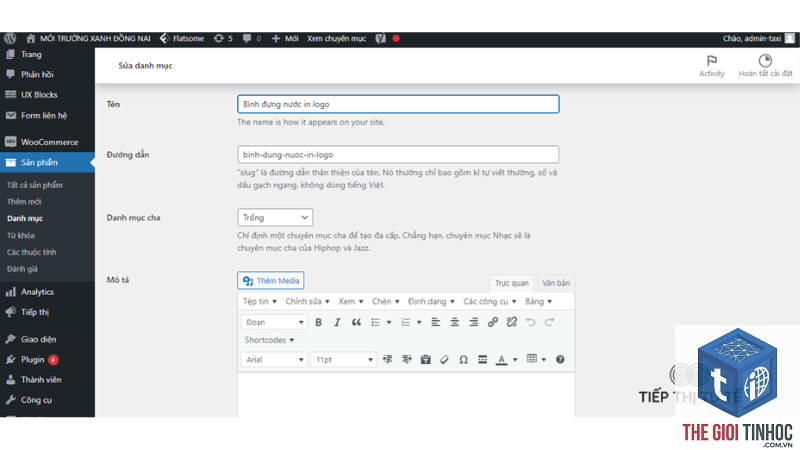Select Sản phẩm in the sidebar
Viewport: 800px width, 450px height.
47,162
